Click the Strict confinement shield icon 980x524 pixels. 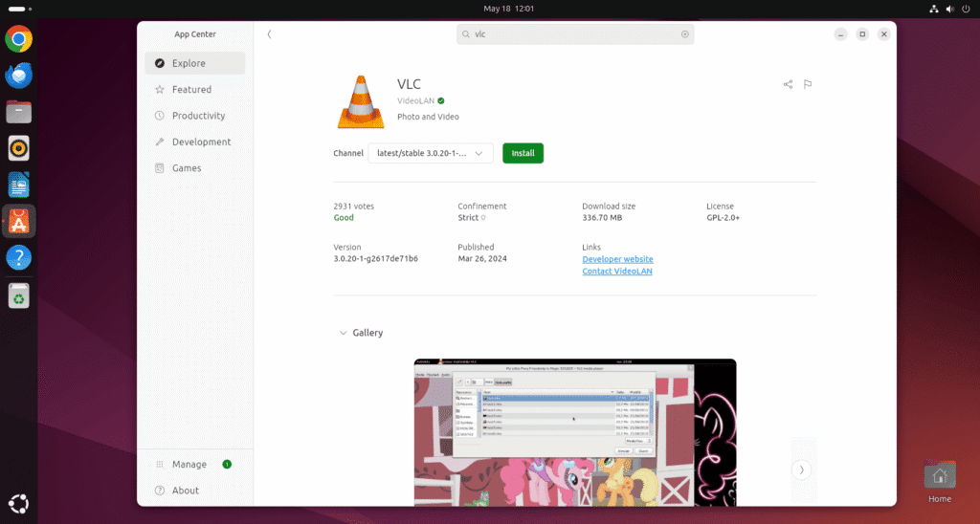point(483,218)
